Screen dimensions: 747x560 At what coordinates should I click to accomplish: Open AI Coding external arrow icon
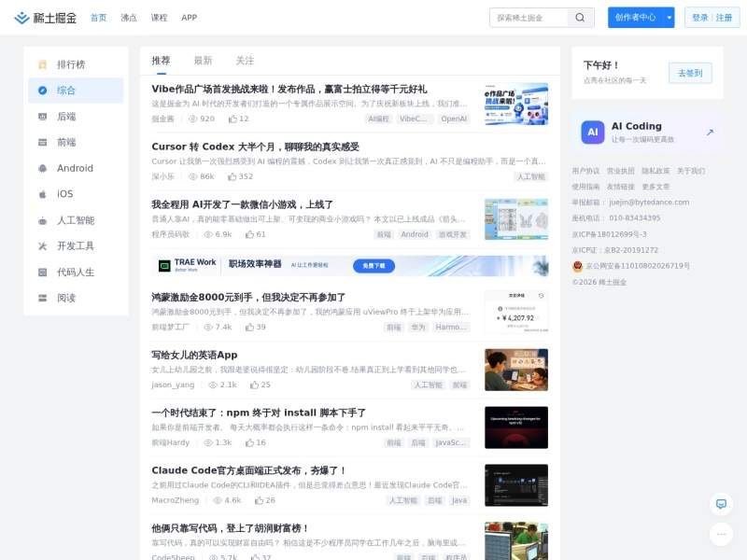coord(710,132)
